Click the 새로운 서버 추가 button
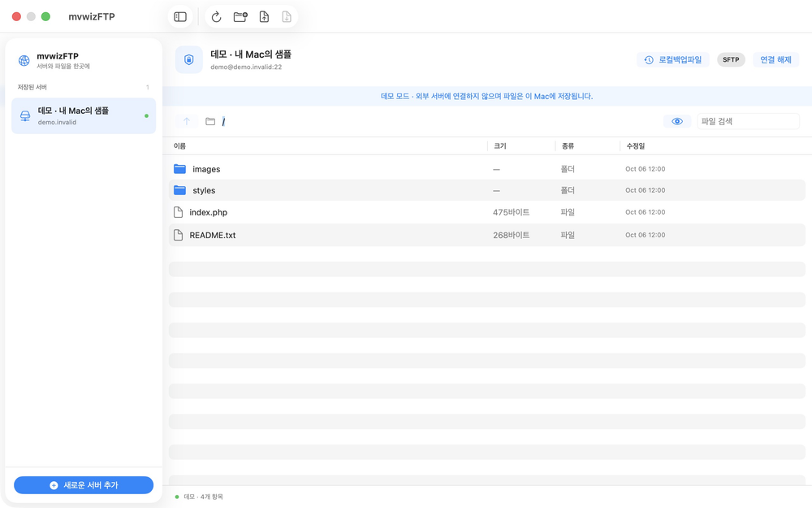Viewport: 812px width, 508px height. [x=84, y=485]
